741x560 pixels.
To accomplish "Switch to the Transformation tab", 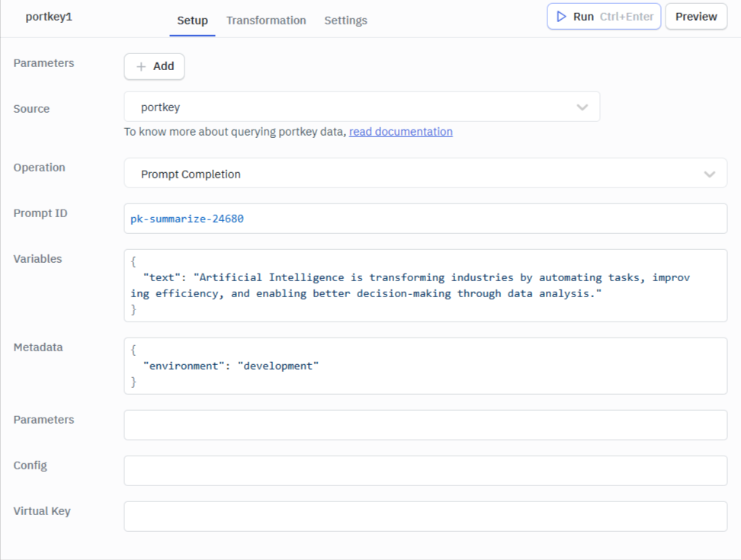I will [266, 21].
